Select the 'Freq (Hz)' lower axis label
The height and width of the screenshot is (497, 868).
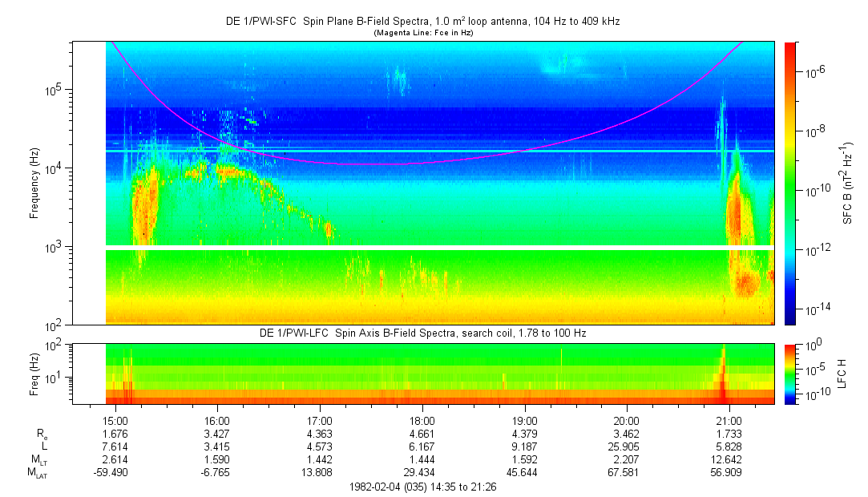click(35, 374)
